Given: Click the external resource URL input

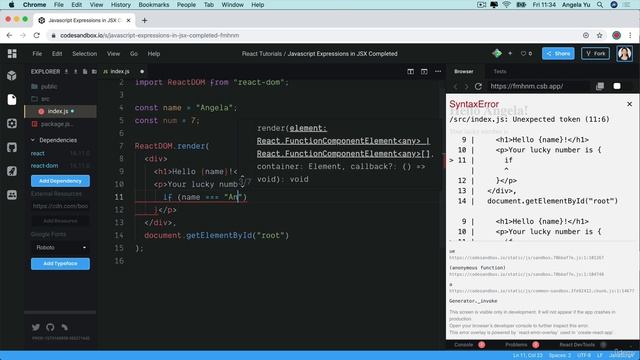Looking at the screenshot, I should [60, 206].
